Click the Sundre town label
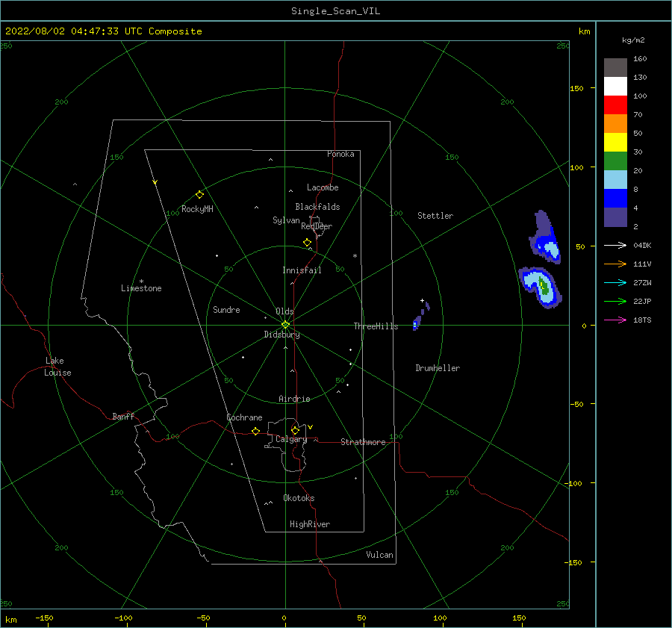The height and width of the screenshot is (628, 672). 226,310
